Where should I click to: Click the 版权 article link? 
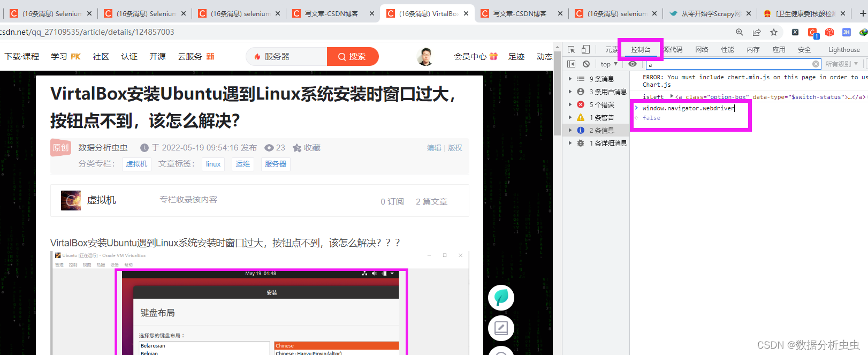(455, 148)
